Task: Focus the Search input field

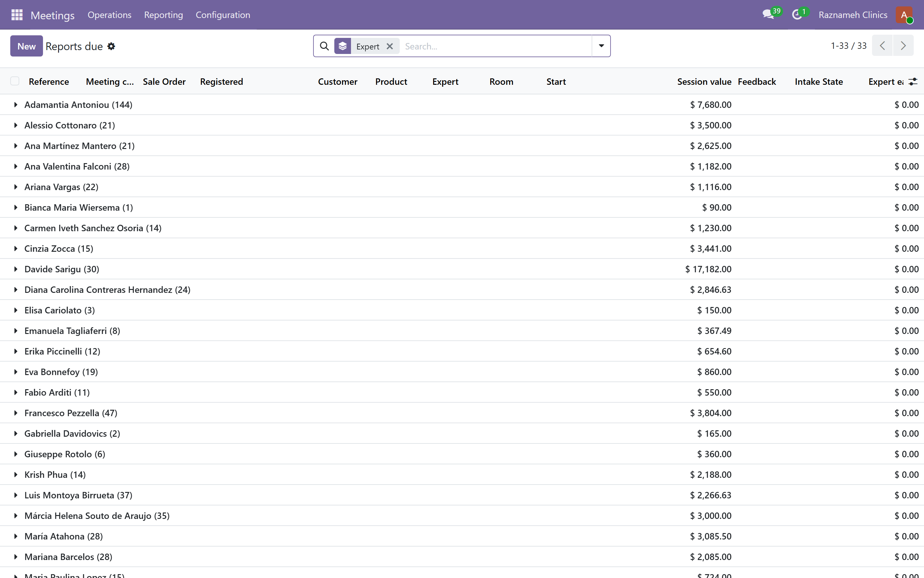Action: [x=496, y=46]
